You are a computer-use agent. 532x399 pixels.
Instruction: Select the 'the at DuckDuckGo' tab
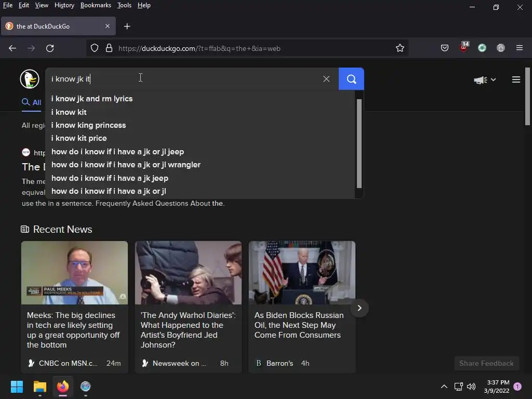[58, 26]
